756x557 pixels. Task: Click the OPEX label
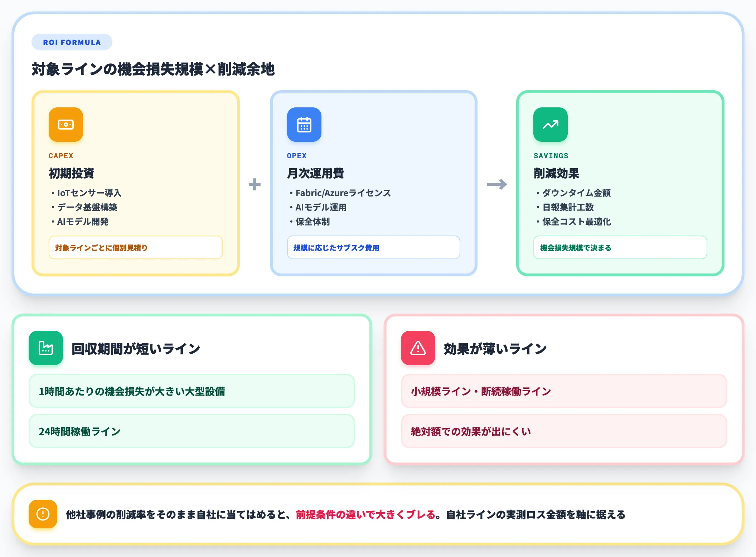[x=297, y=156]
